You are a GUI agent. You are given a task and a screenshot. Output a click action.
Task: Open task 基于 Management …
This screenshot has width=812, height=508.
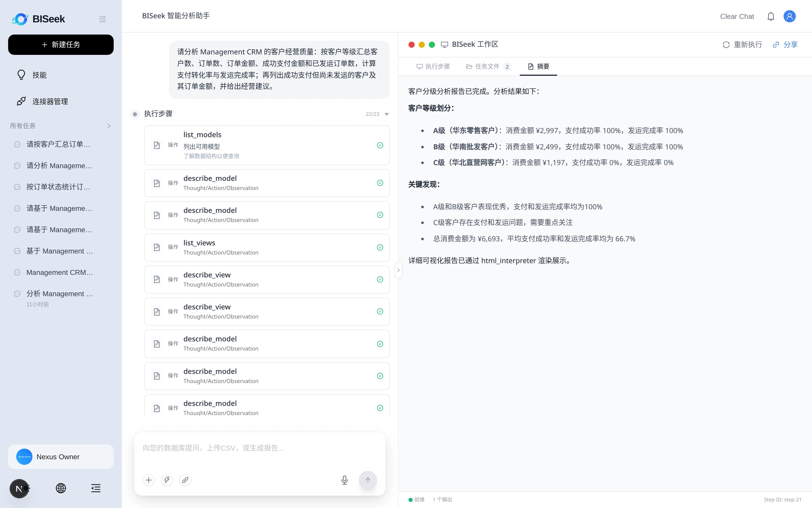[x=59, y=251]
